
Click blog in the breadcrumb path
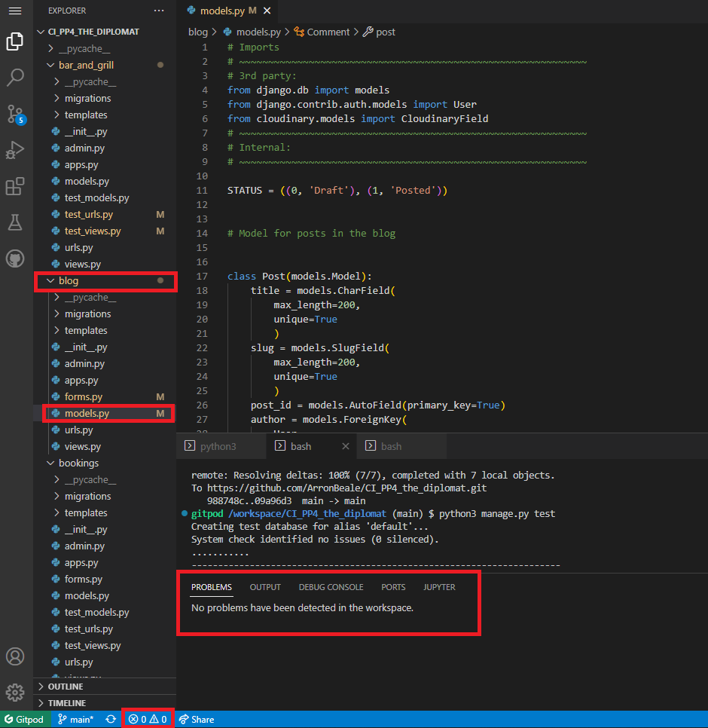tap(197, 32)
